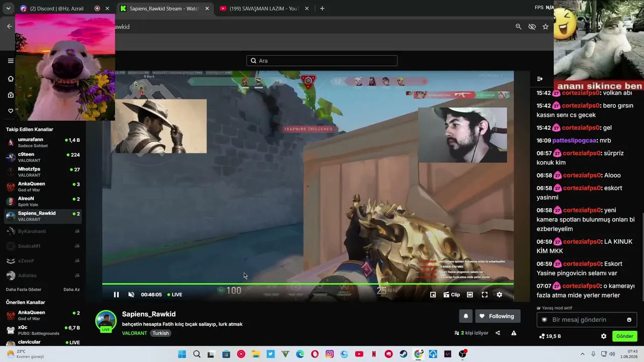Open AlreoN channel in followed list
Image resolution: width=644 pixels, height=362 pixels.
43,202
